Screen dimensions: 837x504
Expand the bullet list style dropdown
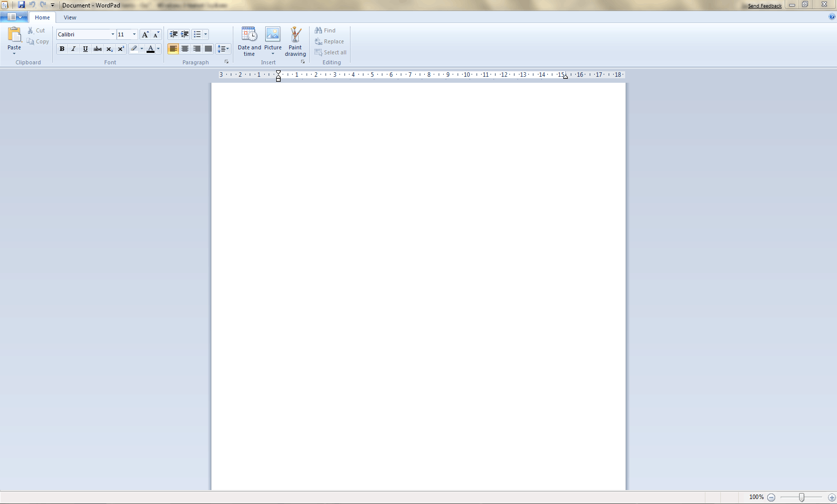pos(205,34)
